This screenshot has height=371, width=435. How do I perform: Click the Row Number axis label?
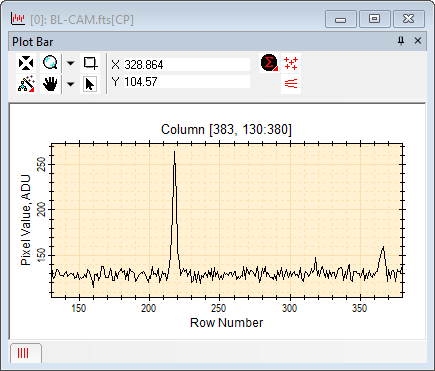[226, 322]
